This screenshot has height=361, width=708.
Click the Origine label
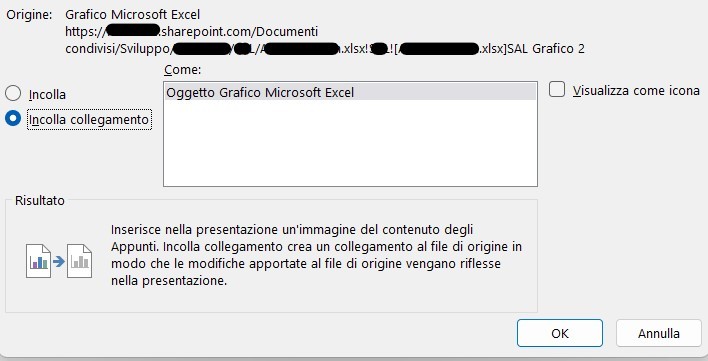(29, 14)
